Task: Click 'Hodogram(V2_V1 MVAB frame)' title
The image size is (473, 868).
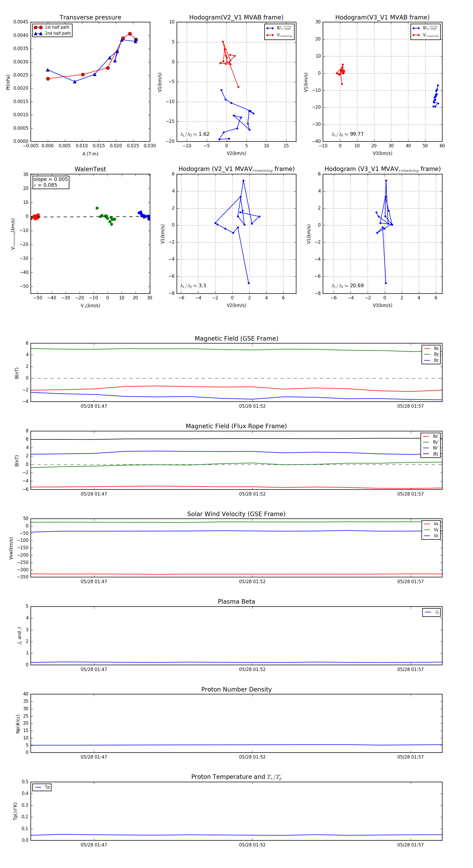Action: [236, 18]
